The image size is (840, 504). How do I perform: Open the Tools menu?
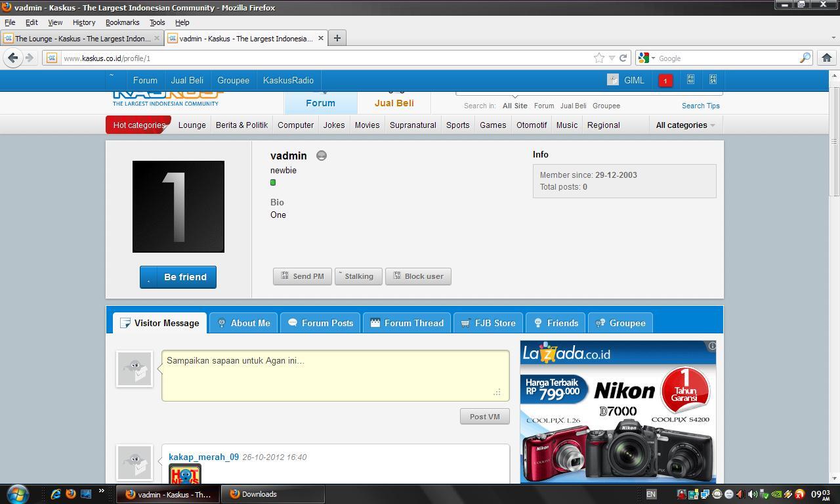point(157,22)
